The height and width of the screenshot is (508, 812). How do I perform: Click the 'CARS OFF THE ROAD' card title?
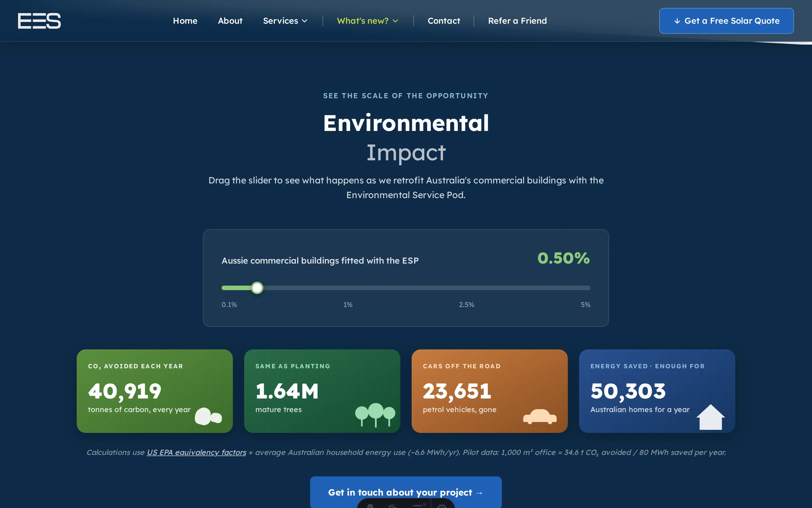[x=461, y=366]
